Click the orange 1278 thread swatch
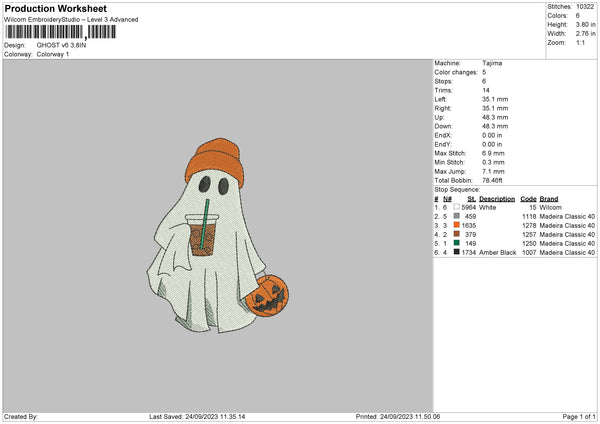The image size is (600, 424). (456, 225)
